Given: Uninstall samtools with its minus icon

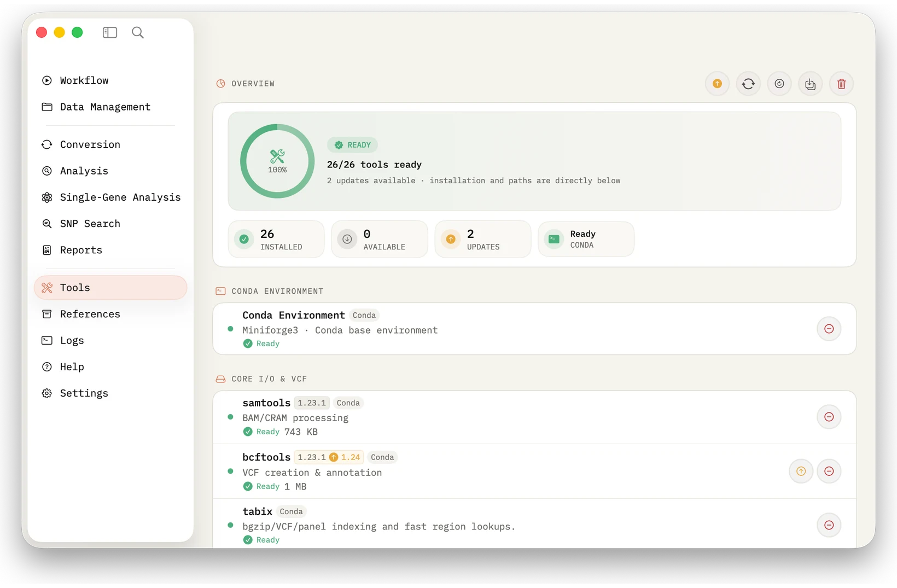Looking at the screenshot, I should [829, 417].
